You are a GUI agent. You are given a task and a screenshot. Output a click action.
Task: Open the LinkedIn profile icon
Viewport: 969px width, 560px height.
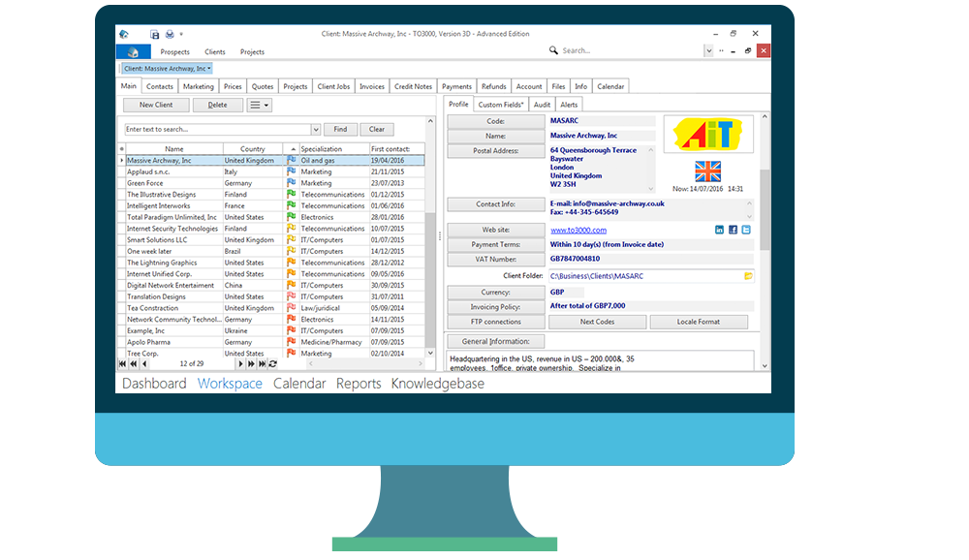coord(719,230)
